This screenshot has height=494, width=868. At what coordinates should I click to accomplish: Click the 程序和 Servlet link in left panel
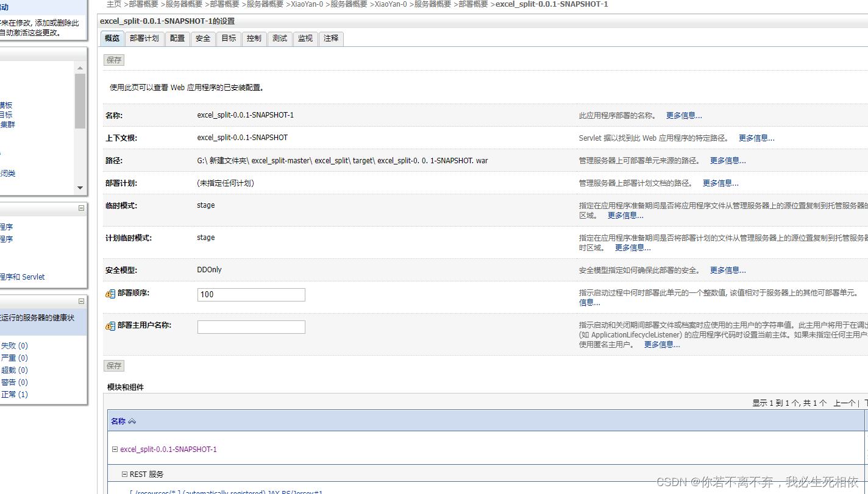tap(23, 277)
